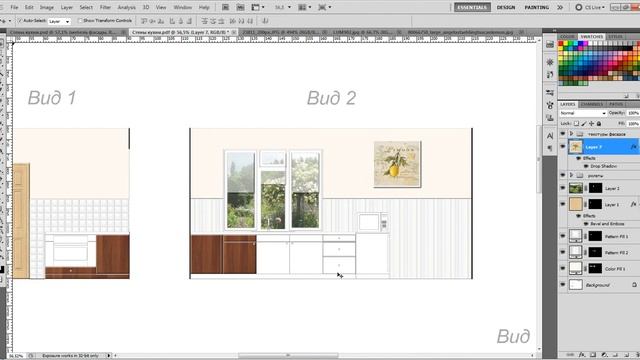This screenshot has height=360, width=640.
Task: Open the blend mode Normal dropdown
Action: [583, 113]
